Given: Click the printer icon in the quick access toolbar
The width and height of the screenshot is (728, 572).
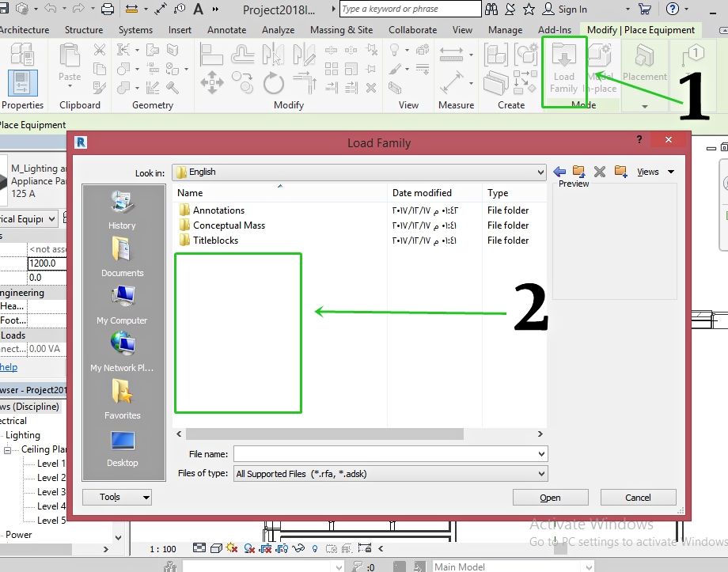Looking at the screenshot, I should coord(107,8).
